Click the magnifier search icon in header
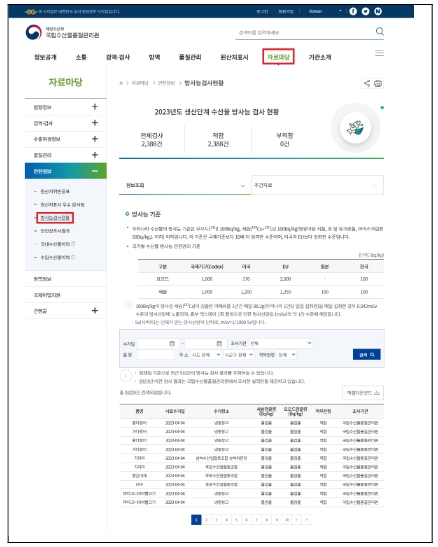438x547 pixels. click(380, 32)
